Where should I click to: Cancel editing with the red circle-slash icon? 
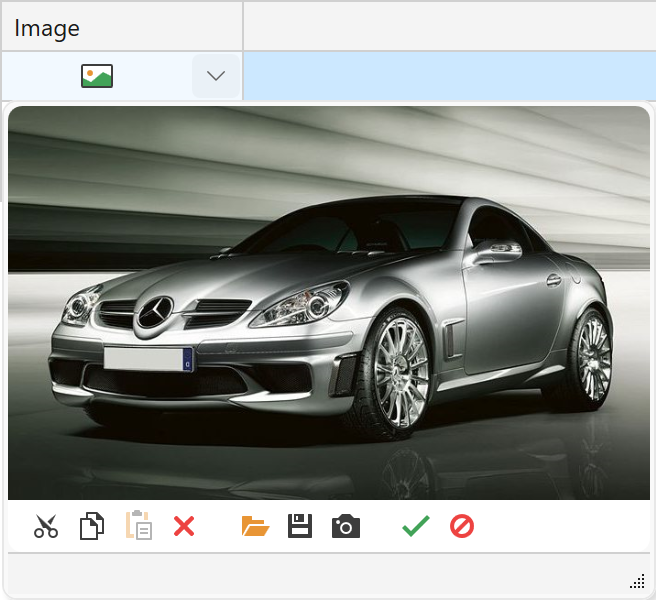[x=461, y=526]
